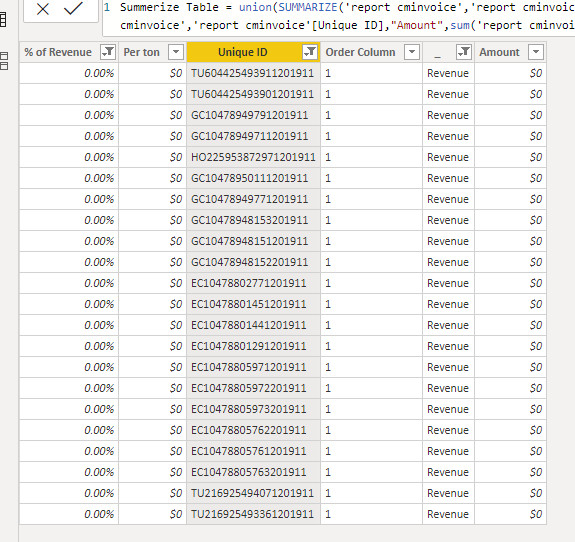This screenshot has width=575, height=542.
Task: Click Order Column value in EC10478802771201911 row
Action: 371,283
